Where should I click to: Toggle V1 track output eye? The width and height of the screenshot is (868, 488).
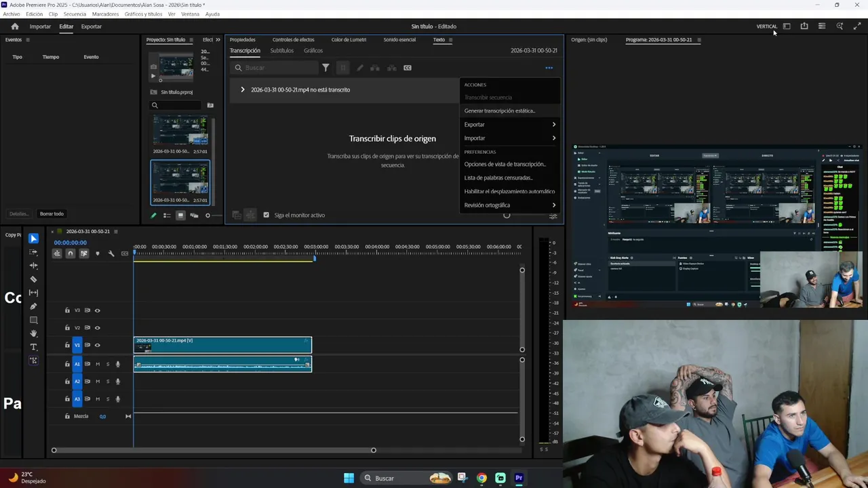pos(97,345)
